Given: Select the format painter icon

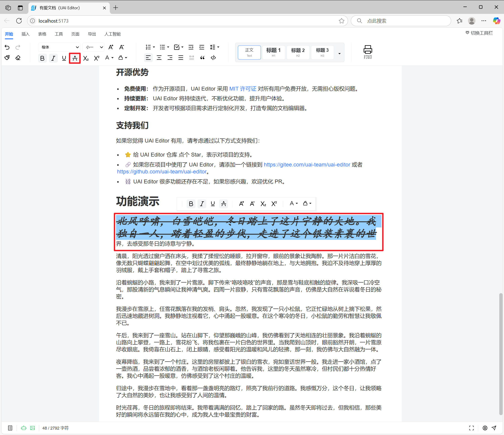Looking at the screenshot, I should click(7, 58).
